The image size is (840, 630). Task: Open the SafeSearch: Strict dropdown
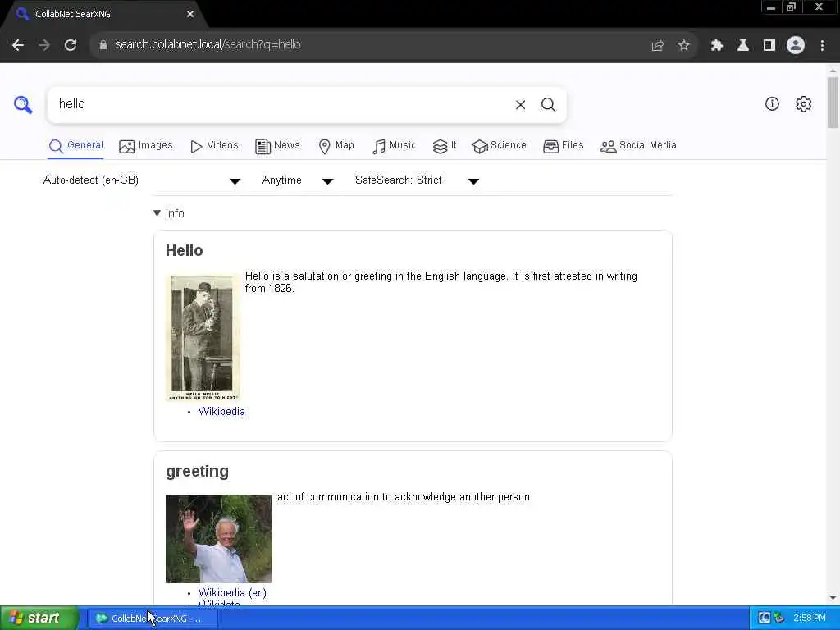coord(417,180)
